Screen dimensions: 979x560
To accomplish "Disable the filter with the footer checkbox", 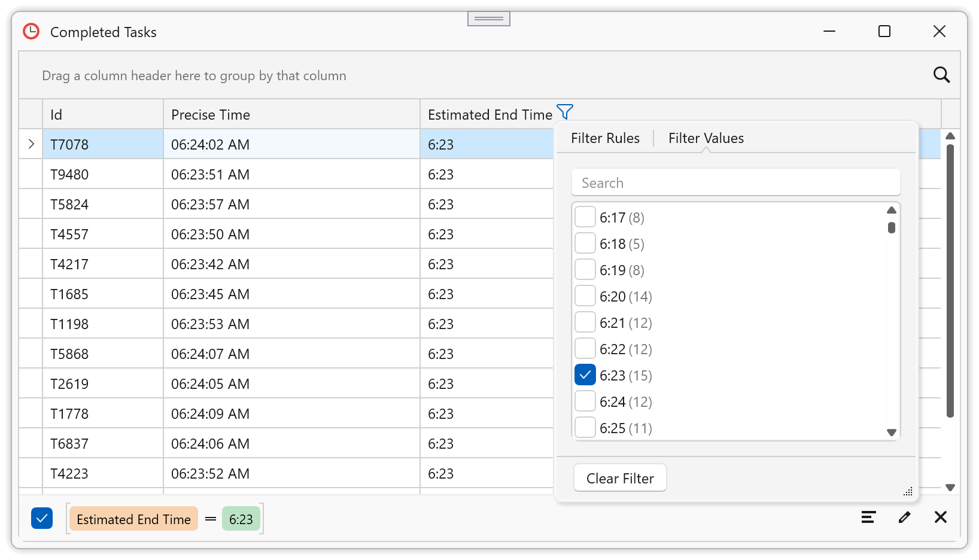I will (x=41, y=518).
